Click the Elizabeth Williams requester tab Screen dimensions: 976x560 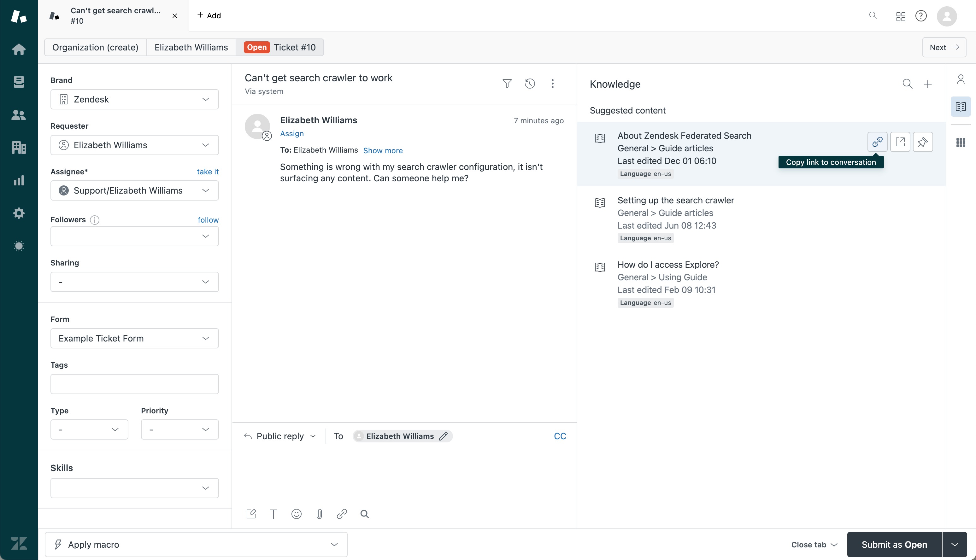point(191,47)
